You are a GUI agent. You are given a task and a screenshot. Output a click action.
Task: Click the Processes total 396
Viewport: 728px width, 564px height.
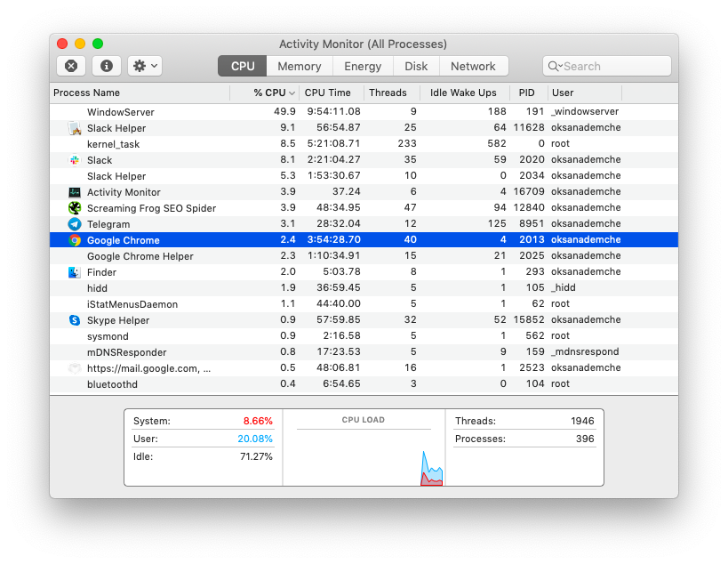click(585, 439)
